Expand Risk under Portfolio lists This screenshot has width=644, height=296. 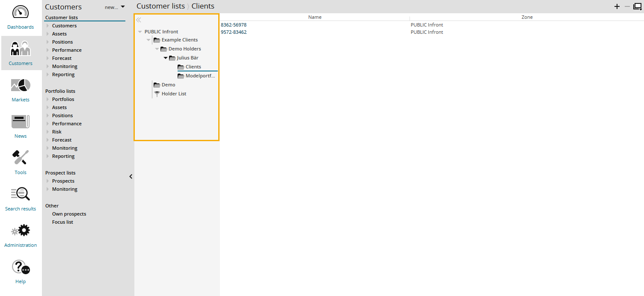[x=48, y=132]
